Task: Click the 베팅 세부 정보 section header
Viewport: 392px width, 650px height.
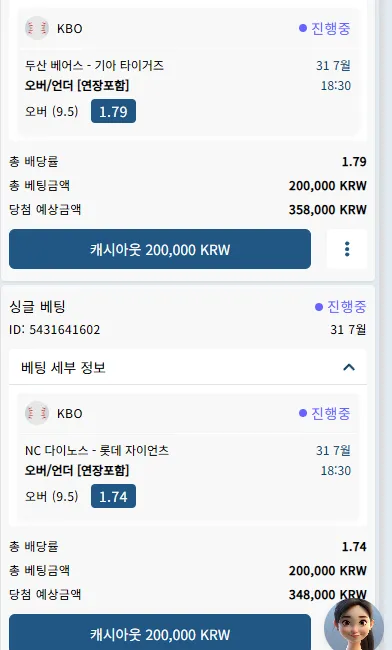Action: click(x=188, y=367)
